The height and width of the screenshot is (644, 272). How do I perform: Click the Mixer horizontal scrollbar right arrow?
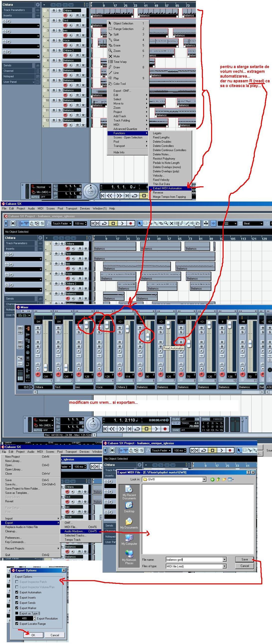click(x=262, y=392)
